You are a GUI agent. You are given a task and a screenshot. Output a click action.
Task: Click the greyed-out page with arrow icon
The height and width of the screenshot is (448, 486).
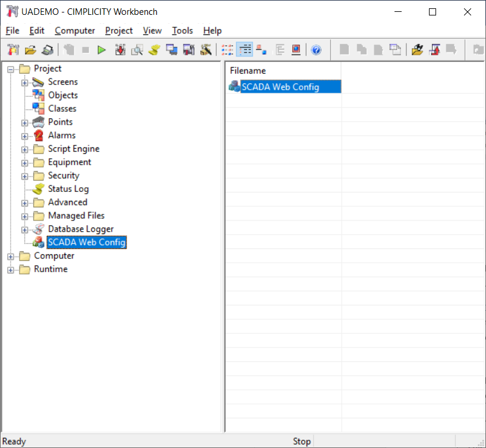451,49
